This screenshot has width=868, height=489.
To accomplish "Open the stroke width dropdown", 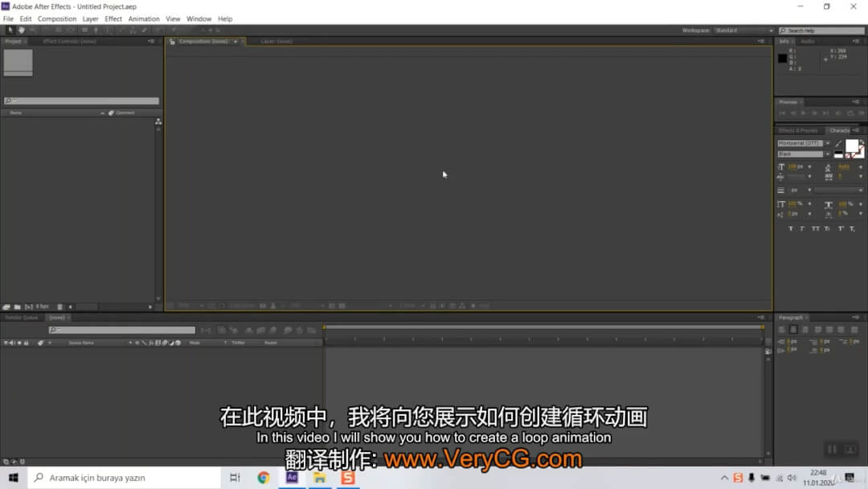I will (809, 190).
